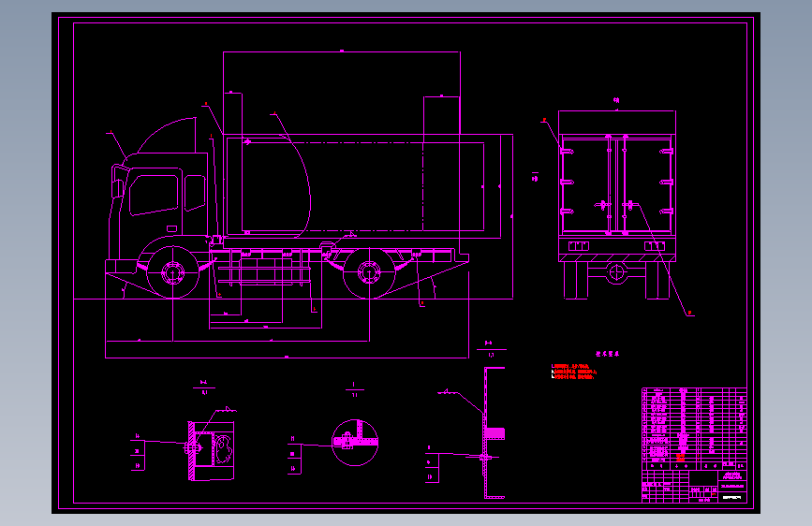Click the truck's rear wheel hub
Image resolution: width=812 pixels, height=526 pixels.
(x=369, y=272)
